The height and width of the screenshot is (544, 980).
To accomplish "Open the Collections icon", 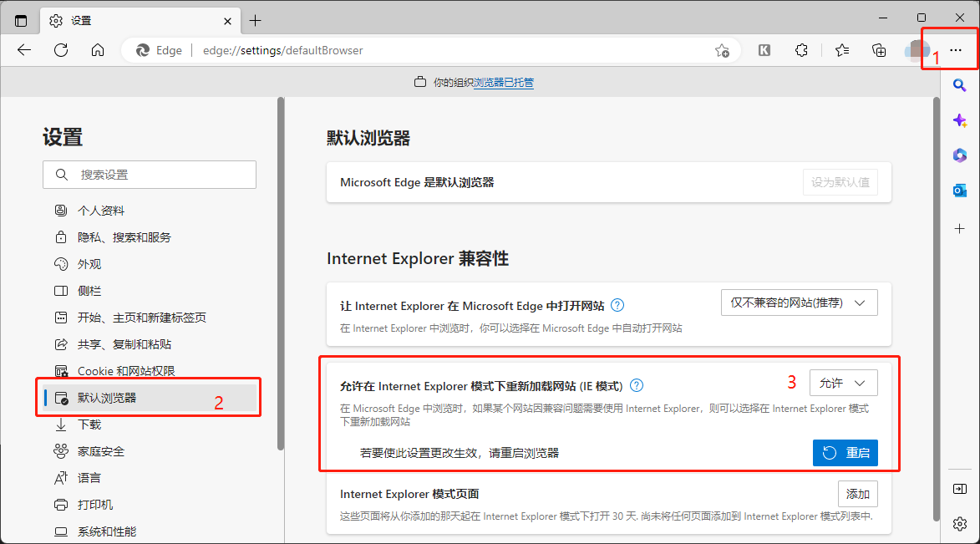I will click(x=879, y=51).
